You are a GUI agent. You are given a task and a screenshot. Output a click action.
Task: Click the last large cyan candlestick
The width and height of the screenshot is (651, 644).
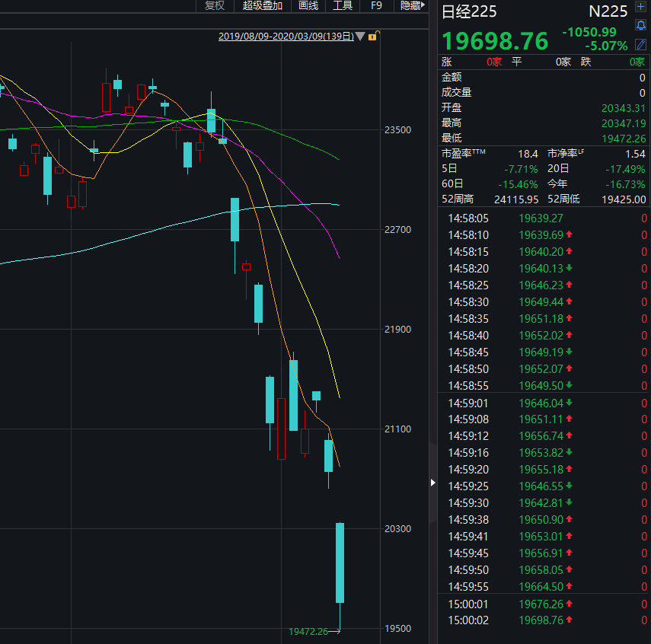pos(340,563)
